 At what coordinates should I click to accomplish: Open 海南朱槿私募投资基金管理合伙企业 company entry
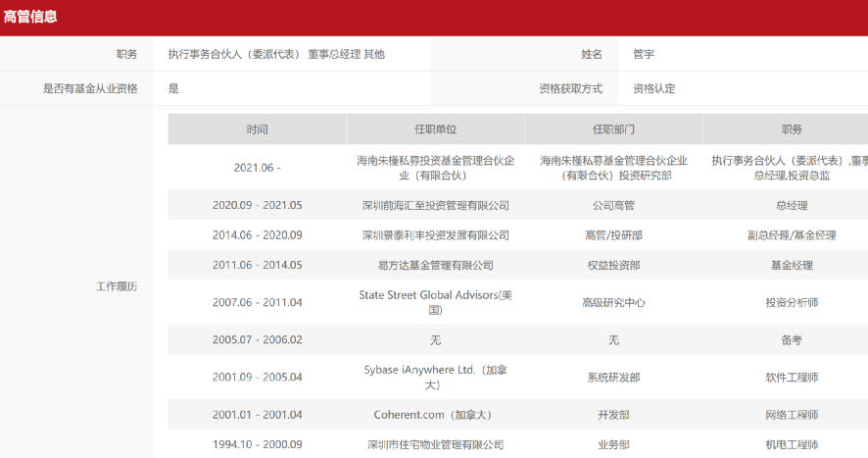435,168
